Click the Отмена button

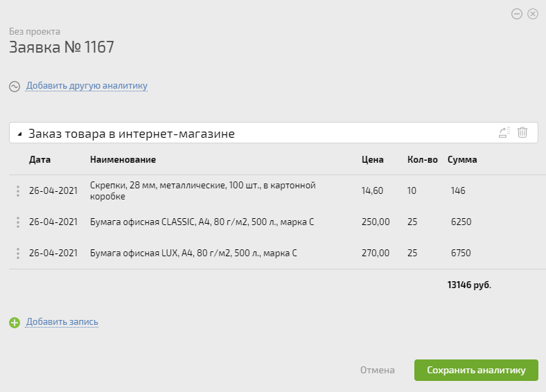point(378,370)
